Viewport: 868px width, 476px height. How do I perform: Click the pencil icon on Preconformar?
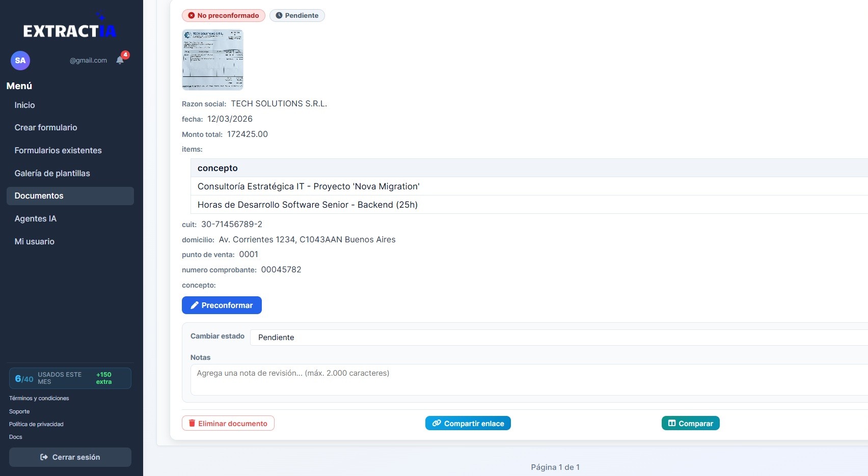(194, 305)
